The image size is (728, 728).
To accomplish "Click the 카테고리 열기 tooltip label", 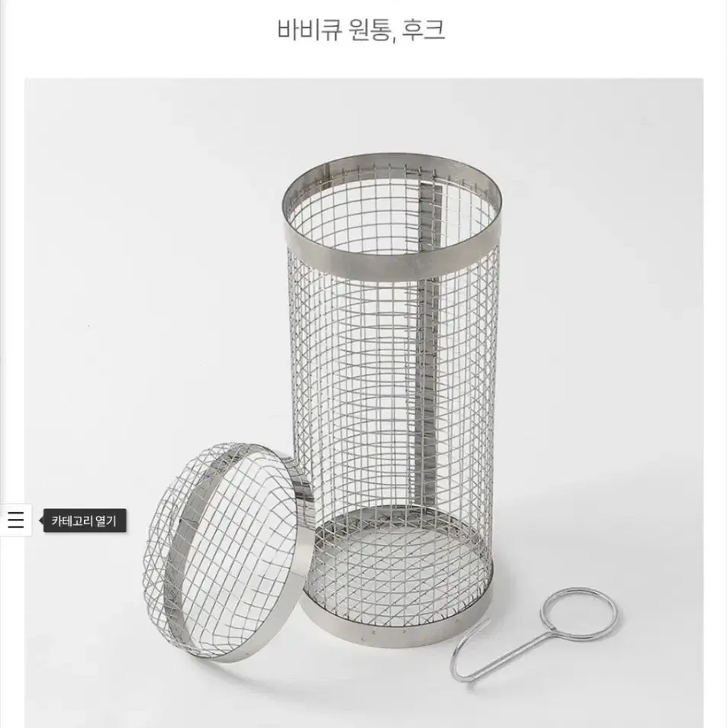I will coord(84,521).
